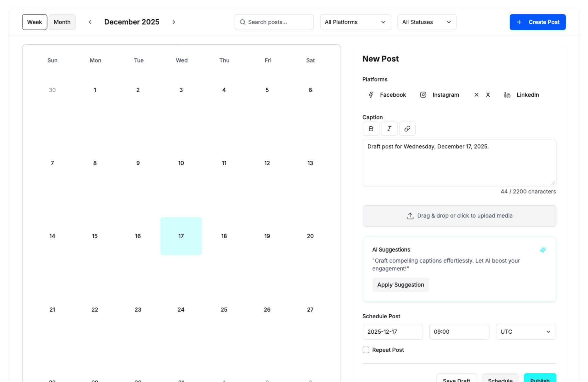Click the Create Post button

tap(537, 22)
